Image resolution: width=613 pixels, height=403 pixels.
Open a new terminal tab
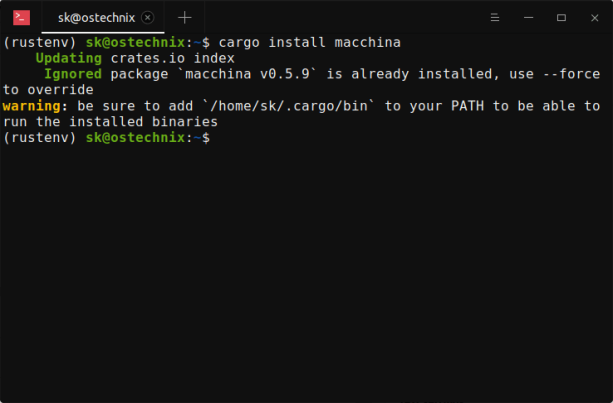[x=184, y=18]
